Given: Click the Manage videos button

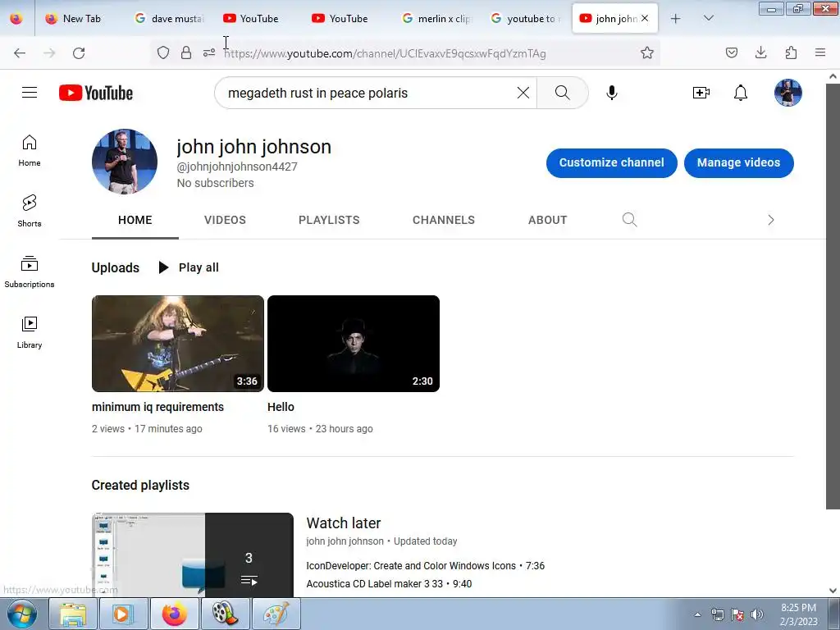Looking at the screenshot, I should click(739, 163).
